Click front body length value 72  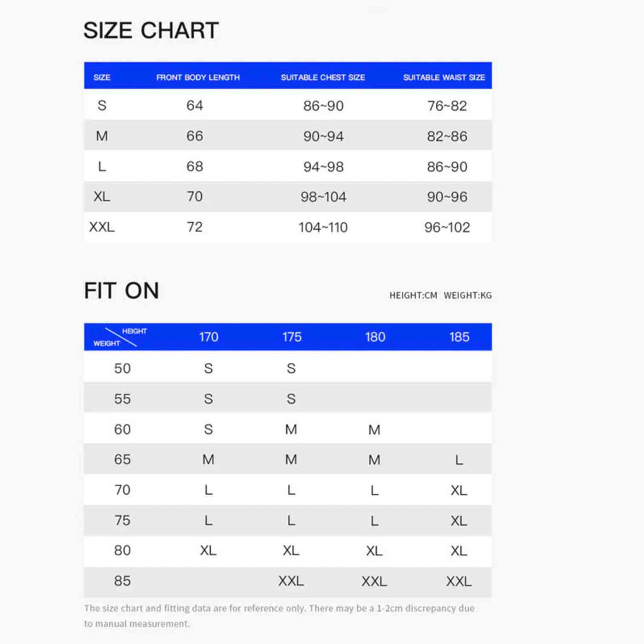(x=195, y=227)
